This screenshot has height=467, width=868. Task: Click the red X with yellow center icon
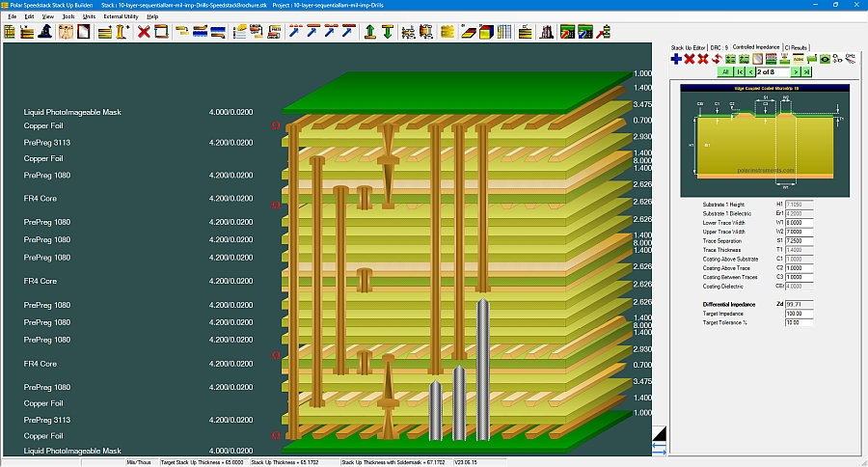pyautogui.click(x=703, y=59)
